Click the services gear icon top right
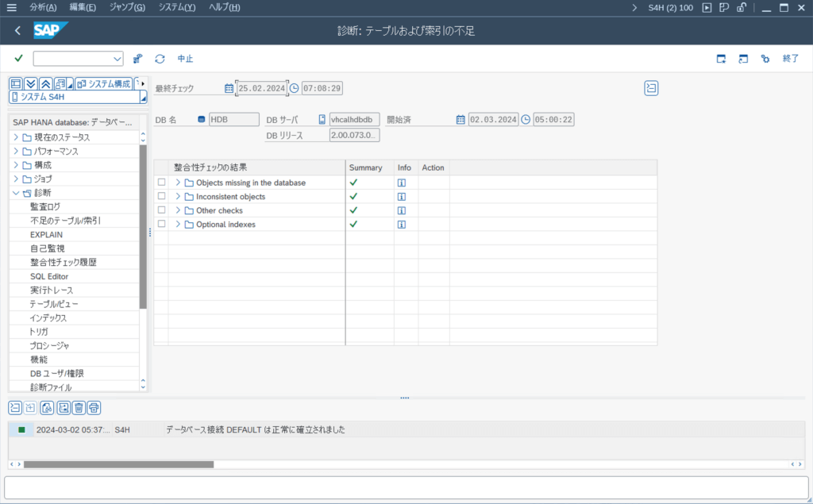This screenshot has width=813, height=504. (765, 58)
